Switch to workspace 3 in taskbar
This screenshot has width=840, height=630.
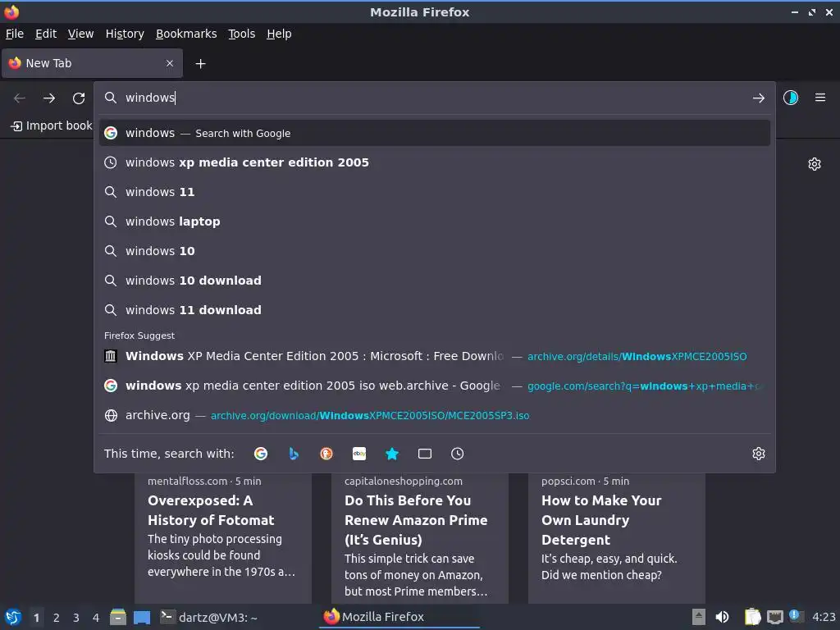click(76, 618)
